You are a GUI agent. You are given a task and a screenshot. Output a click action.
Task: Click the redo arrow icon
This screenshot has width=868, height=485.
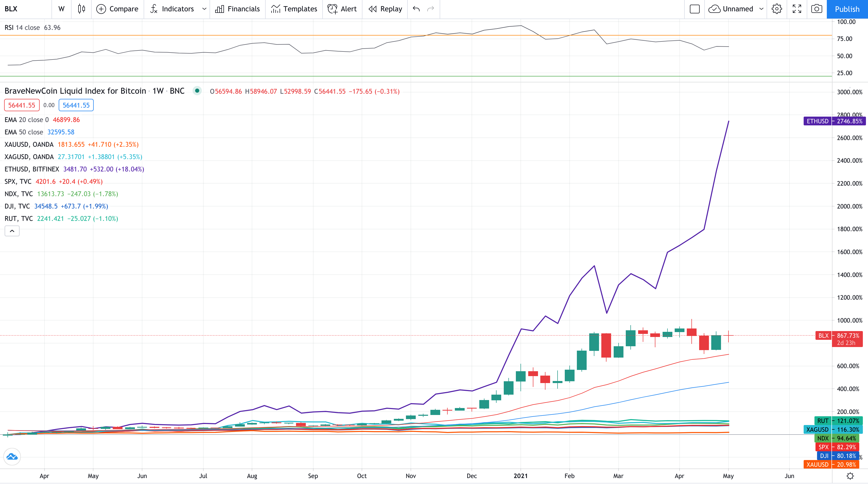tap(431, 9)
